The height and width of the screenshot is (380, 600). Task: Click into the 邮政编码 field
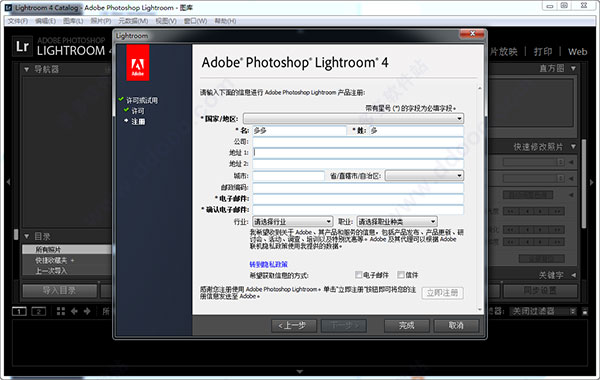358,188
